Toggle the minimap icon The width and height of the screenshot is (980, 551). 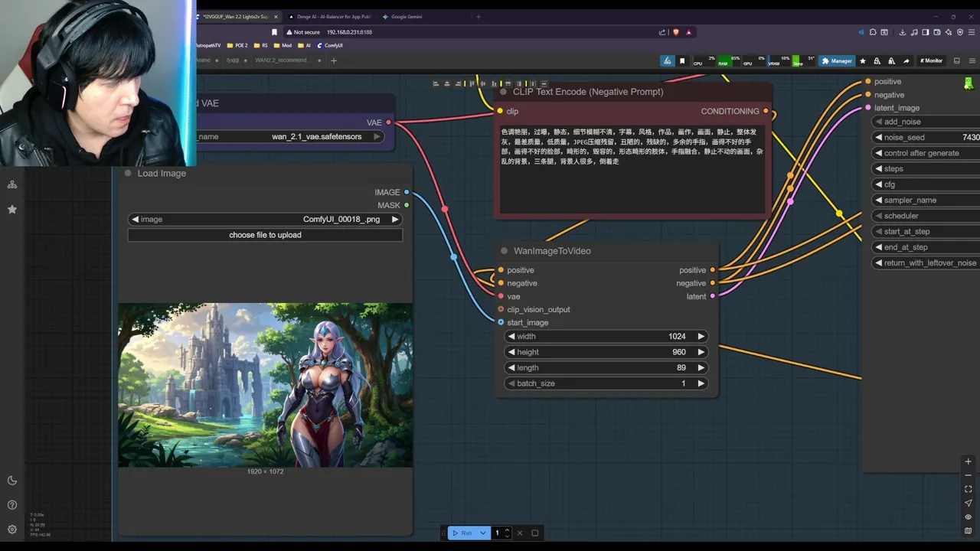[968, 530]
